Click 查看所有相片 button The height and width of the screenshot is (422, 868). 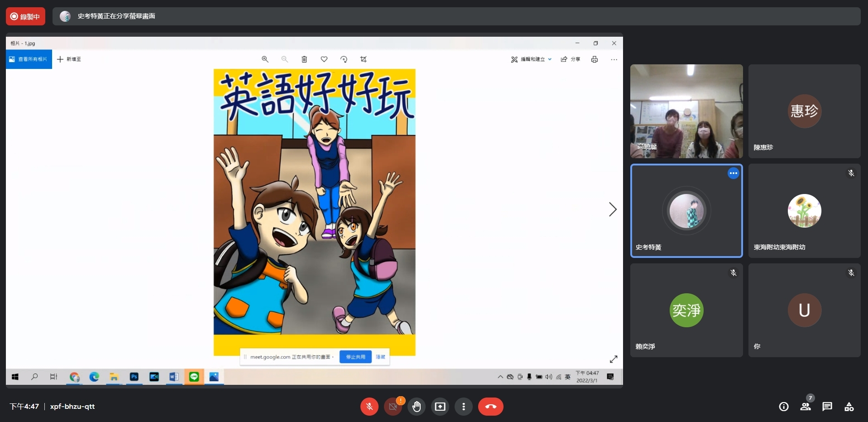tap(29, 59)
